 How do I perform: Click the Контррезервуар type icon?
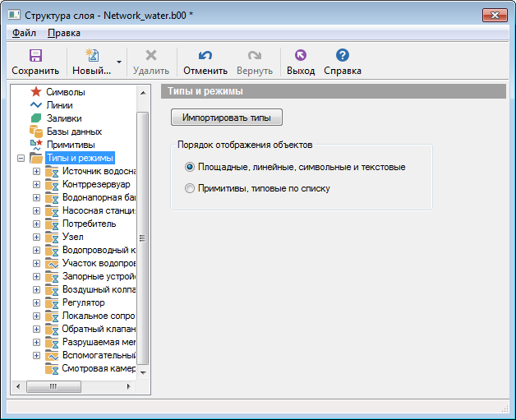(52, 185)
